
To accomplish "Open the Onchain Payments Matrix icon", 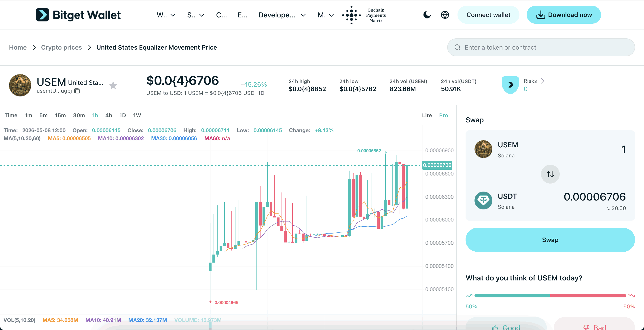I will pos(351,15).
